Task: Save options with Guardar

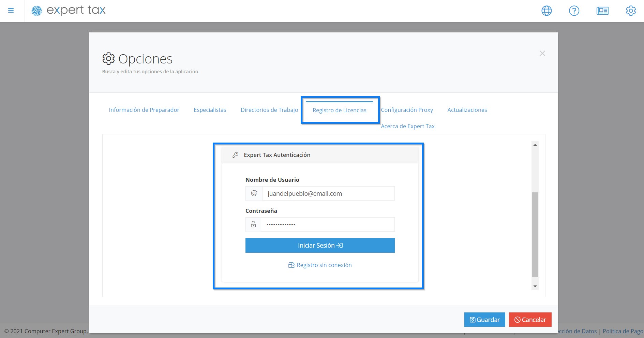Action: coord(484,320)
